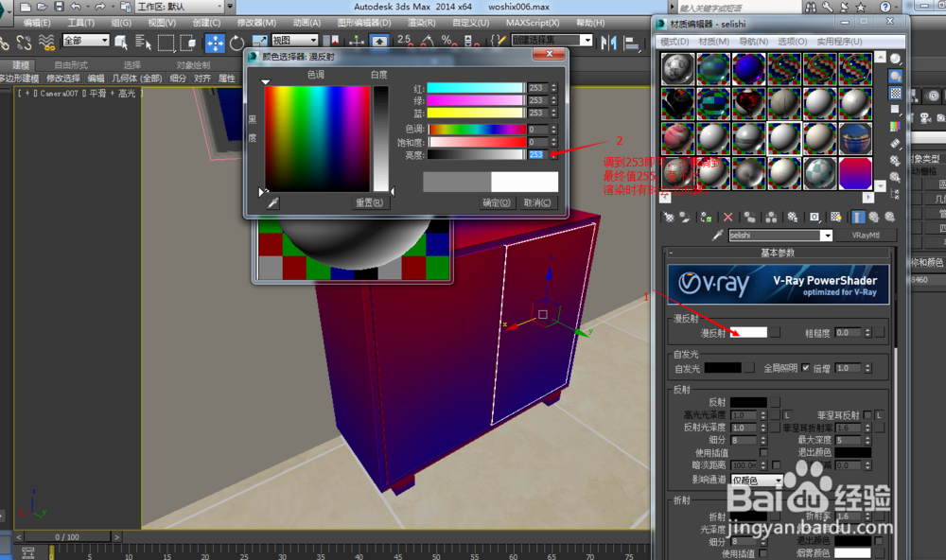This screenshot has height=560, width=946.
Task: Toggle the 菲涅耳反射 checkbox
Action: tap(867, 415)
